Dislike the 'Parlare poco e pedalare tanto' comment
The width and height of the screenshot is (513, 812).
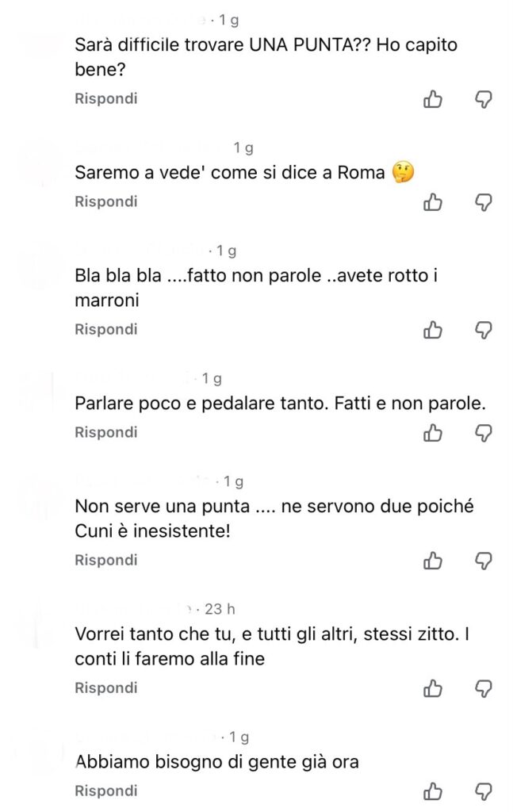(483, 432)
